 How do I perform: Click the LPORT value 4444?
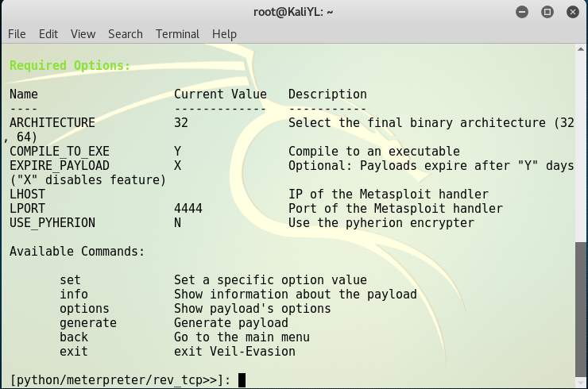(188, 208)
